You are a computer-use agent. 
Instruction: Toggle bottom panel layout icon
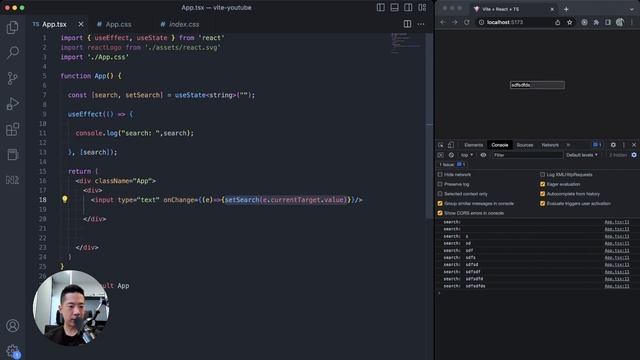coord(394,7)
